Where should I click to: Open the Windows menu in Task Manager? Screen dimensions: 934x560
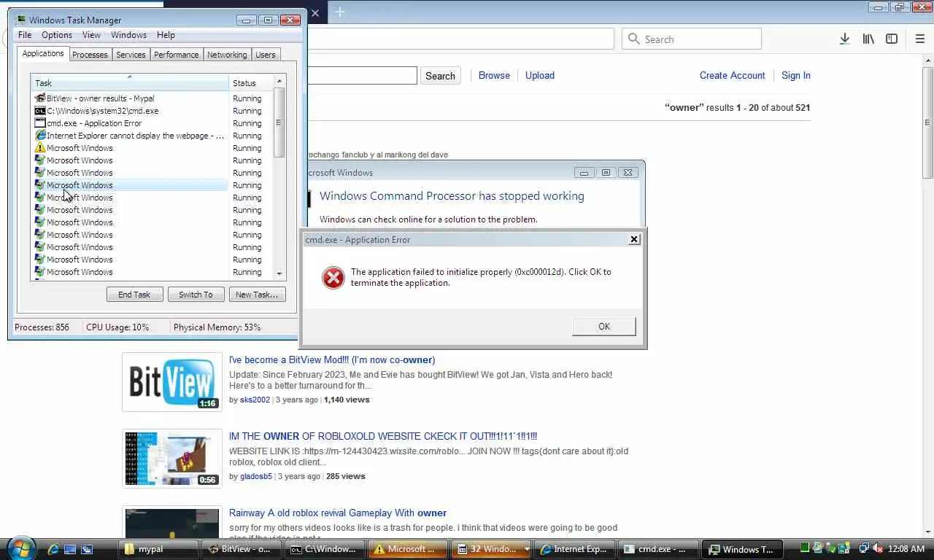pyautogui.click(x=128, y=35)
